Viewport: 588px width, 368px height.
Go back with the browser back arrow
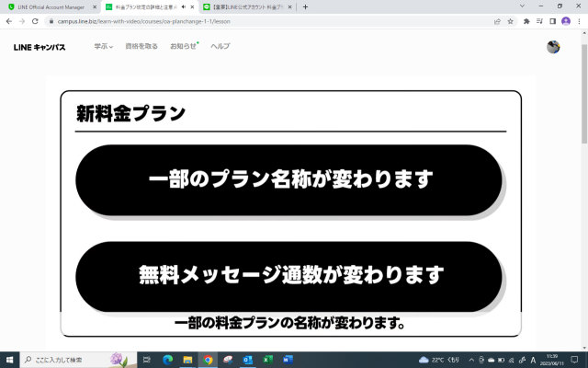(x=9, y=21)
